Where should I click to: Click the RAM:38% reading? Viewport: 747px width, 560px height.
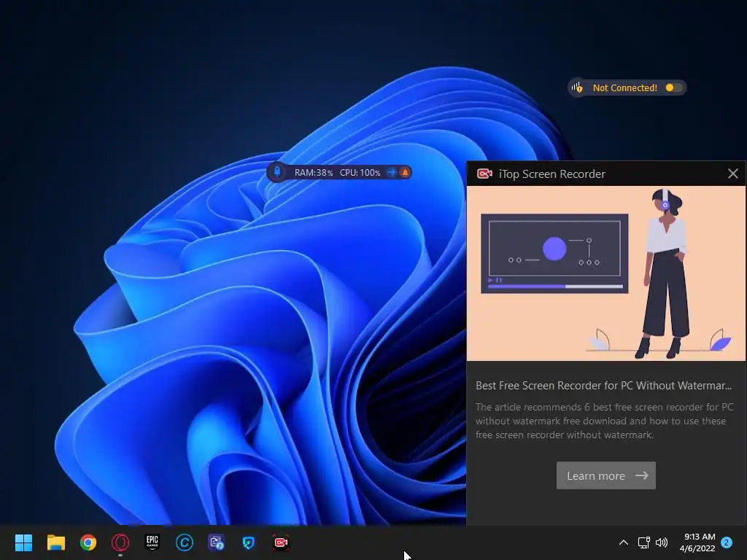point(314,172)
